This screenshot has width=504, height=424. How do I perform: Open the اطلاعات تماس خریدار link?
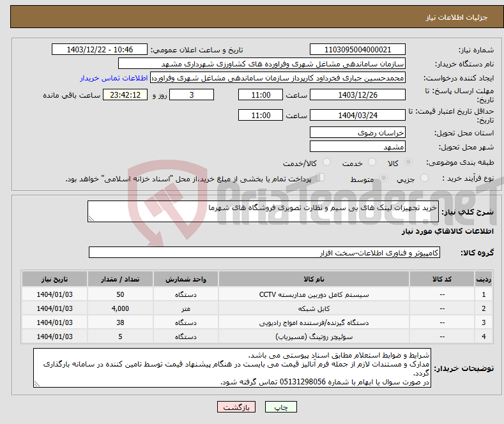pyautogui.click(x=114, y=78)
